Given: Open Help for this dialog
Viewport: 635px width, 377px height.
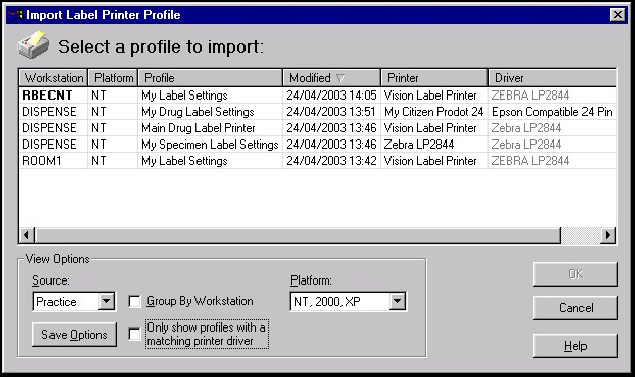Looking at the screenshot, I should click(x=575, y=346).
